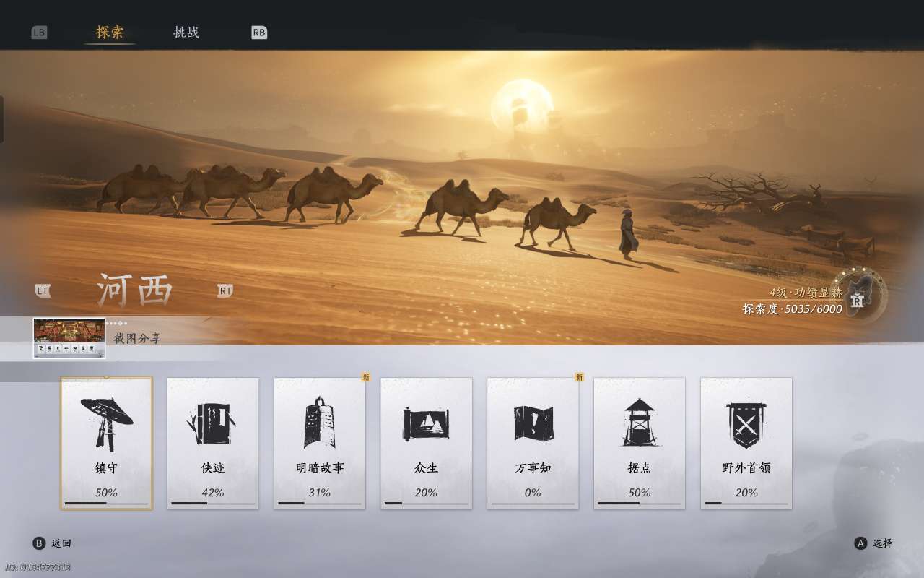The image size is (924, 578).
Task: Click the 截图分享 label
Action: [138, 338]
